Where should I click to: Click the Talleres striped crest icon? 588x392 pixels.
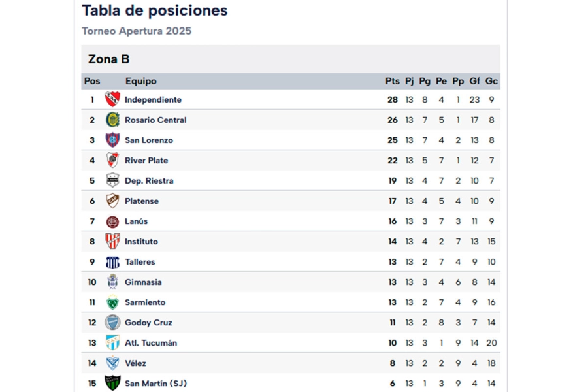point(112,262)
